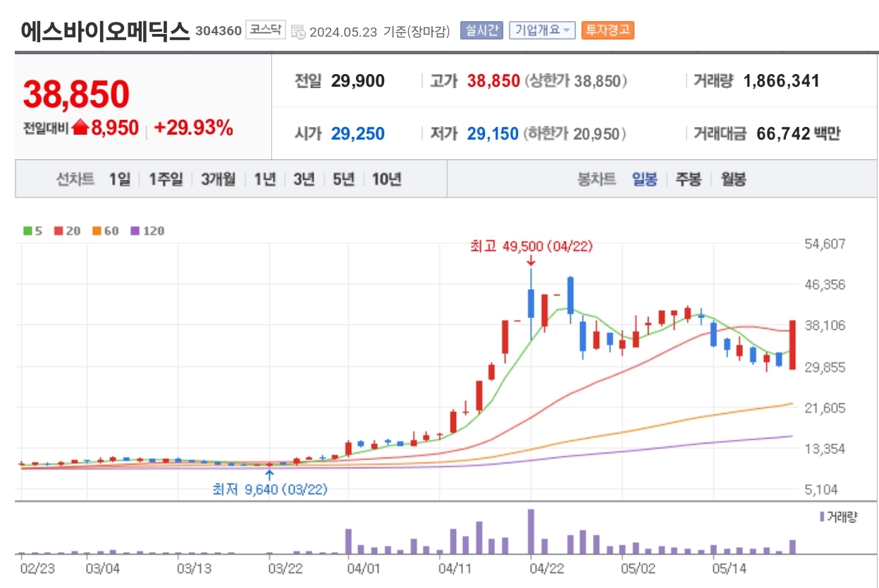Click the 거래량 1,866,341 value
879x588 pixels.
pyautogui.click(x=782, y=80)
